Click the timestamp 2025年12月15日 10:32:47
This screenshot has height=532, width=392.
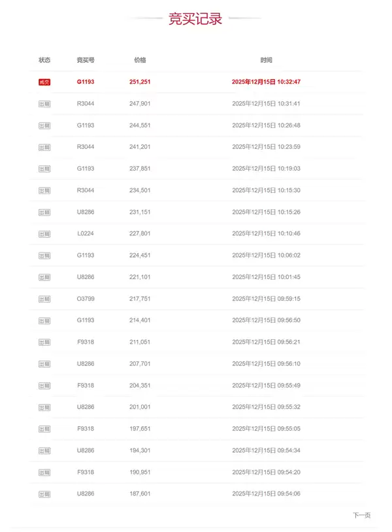coord(266,82)
